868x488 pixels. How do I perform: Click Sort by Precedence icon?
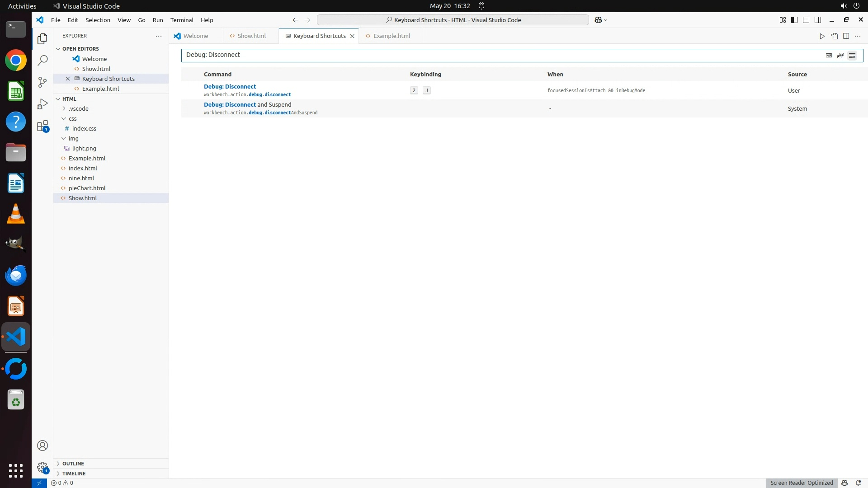click(840, 56)
